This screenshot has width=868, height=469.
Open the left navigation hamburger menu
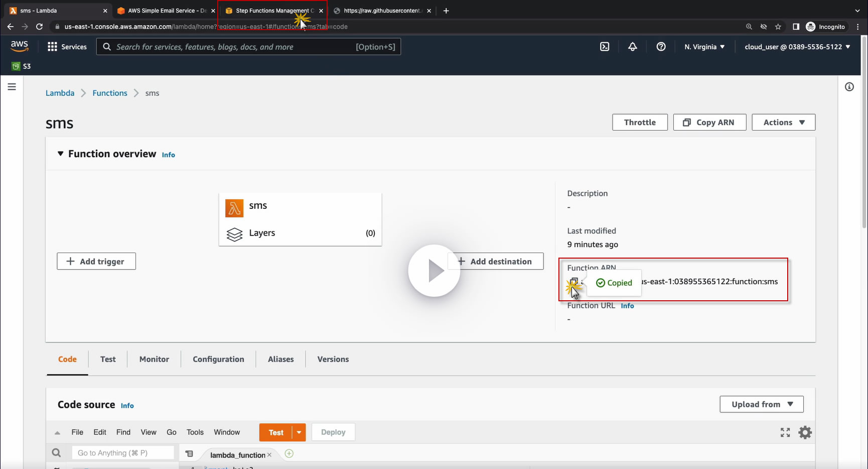[x=12, y=87]
